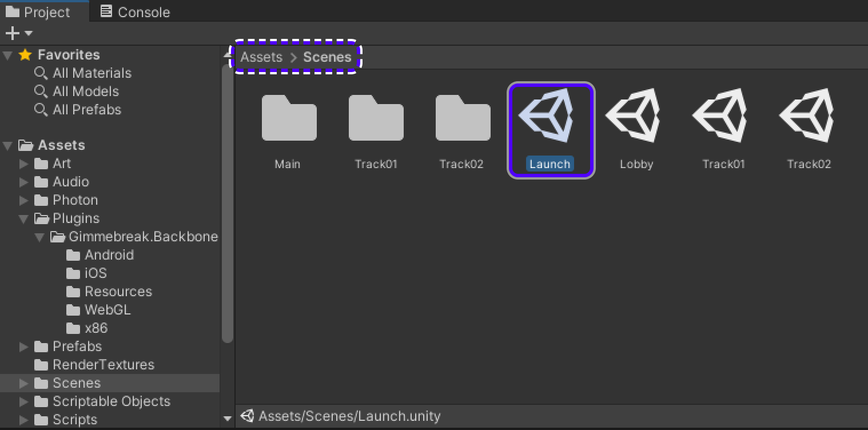Select the Gimmebreak.Backbone folder
Image resolution: width=868 pixels, height=430 pixels.
click(134, 237)
